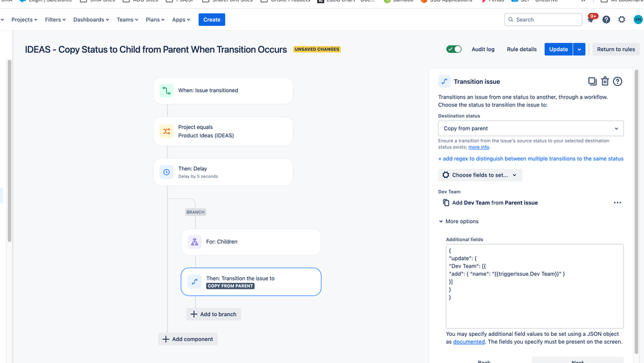
Task: Click the rule title text
Action: [155, 49]
